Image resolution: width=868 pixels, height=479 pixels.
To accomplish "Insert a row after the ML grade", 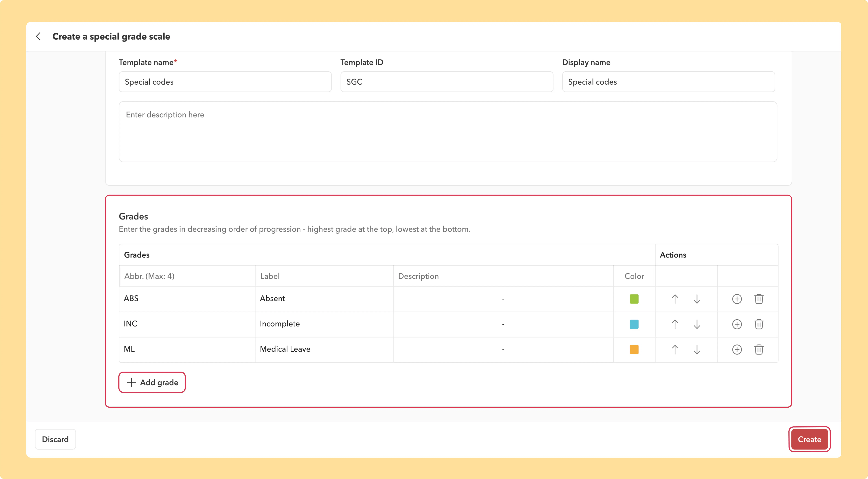I will coord(737,350).
